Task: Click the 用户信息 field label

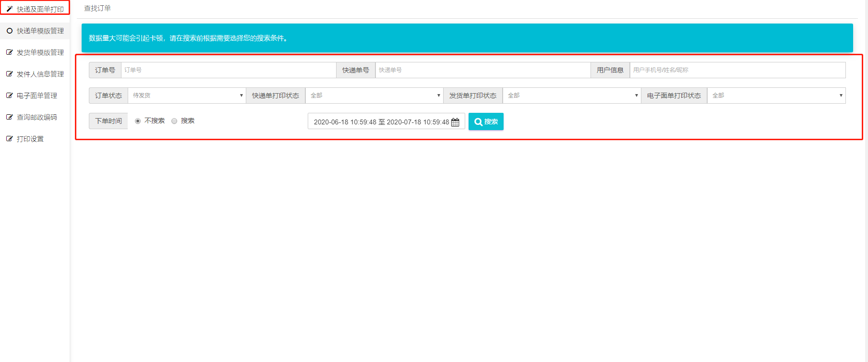Action: [610, 70]
